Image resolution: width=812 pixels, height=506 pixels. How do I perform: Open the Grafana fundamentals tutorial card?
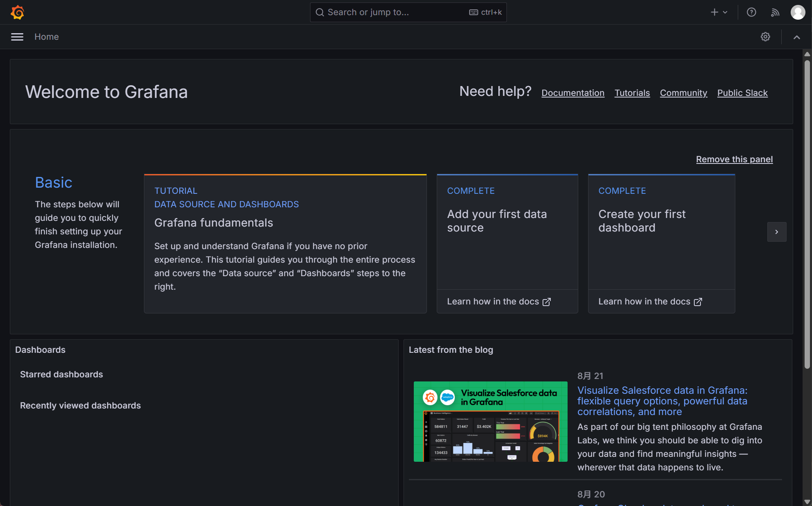pos(285,244)
